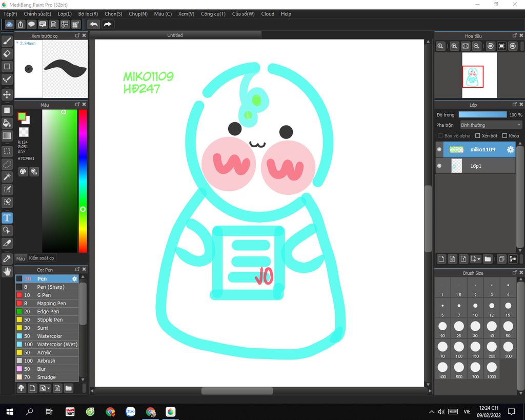Select the Watercolor (Wet) brush

[47, 344]
